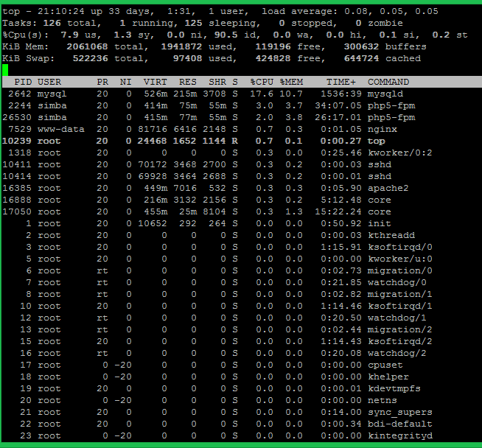
Task: Click the %MEM column header
Action: click(x=291, y=82)
